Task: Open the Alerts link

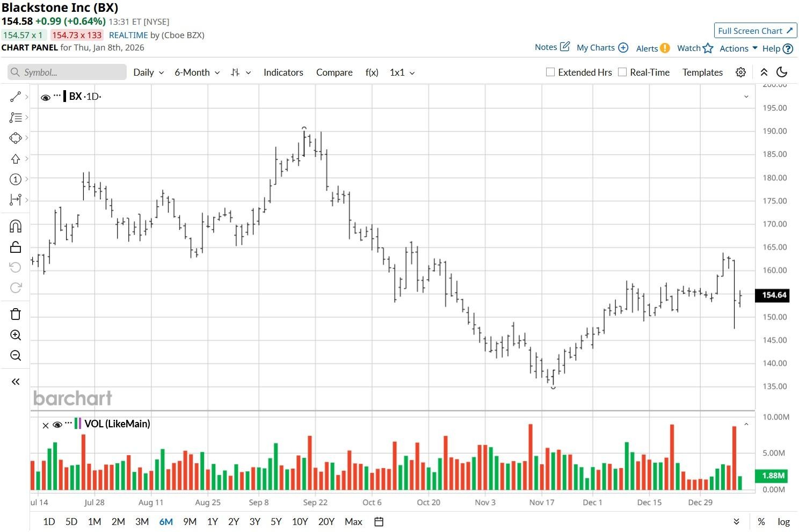Action: coord(647,48)
